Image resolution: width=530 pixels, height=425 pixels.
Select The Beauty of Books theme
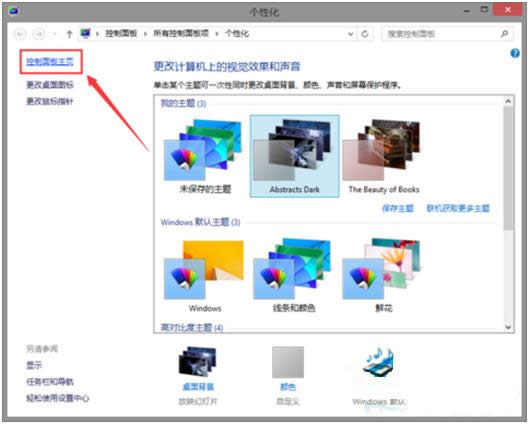pos(384,156)
